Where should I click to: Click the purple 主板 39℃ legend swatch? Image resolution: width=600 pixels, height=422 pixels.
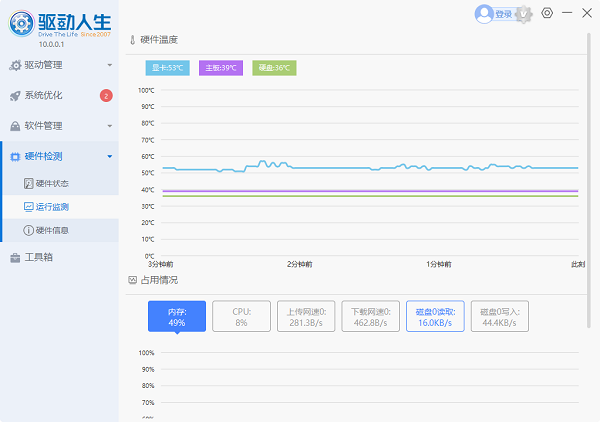221,68
